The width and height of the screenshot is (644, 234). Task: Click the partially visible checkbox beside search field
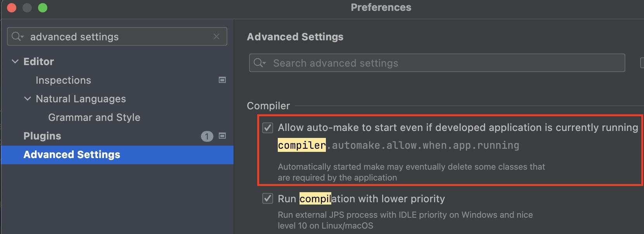coord(642,63)
